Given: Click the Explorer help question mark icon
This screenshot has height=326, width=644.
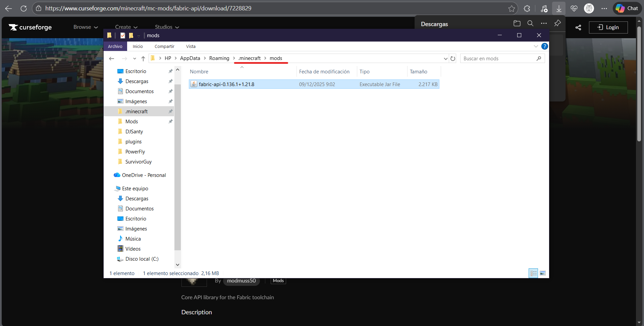Looking at the screenshot, I should pyautogui.click(x=545, y=46).
